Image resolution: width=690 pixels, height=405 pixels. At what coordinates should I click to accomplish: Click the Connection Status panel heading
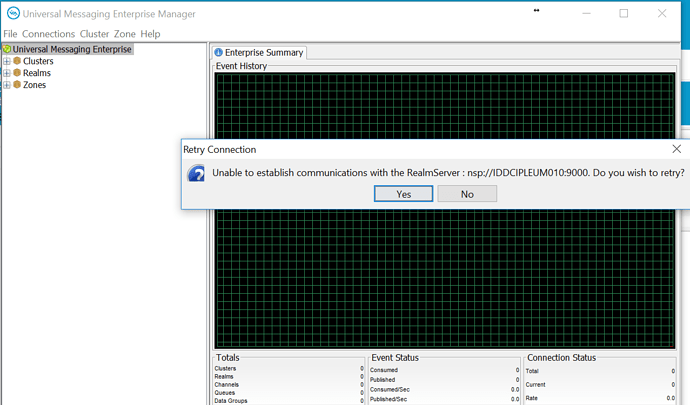562,357
